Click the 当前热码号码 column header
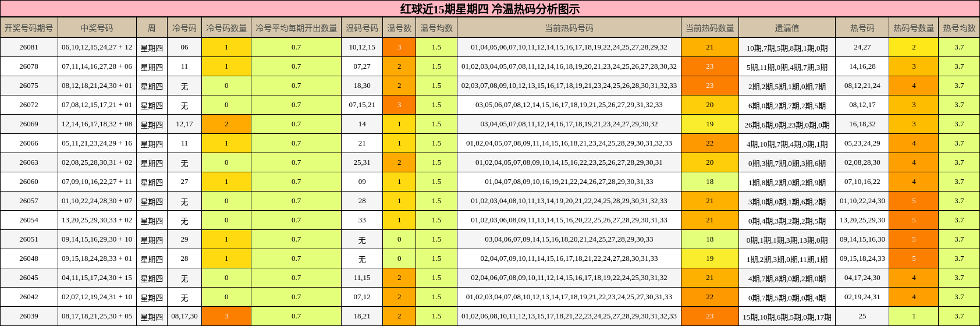Image resolution: width=980 pixels, height=326 pixels. 569,28
